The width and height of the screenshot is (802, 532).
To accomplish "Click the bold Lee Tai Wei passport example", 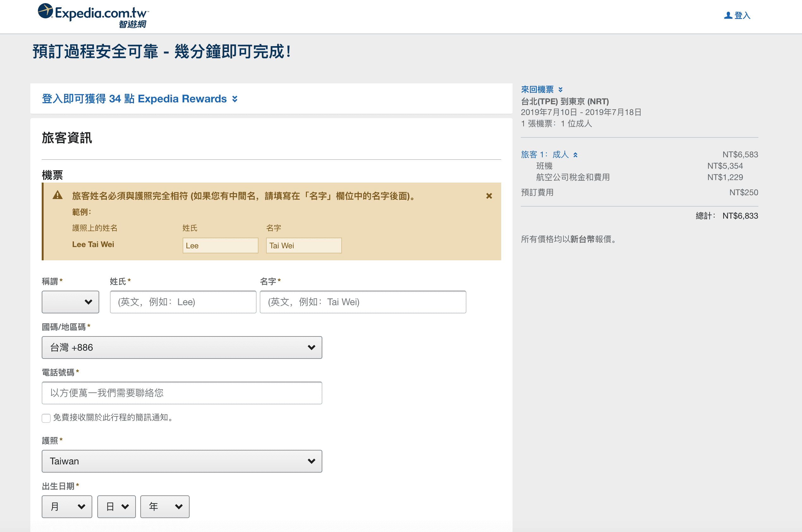I will click(x=93, y=244).
